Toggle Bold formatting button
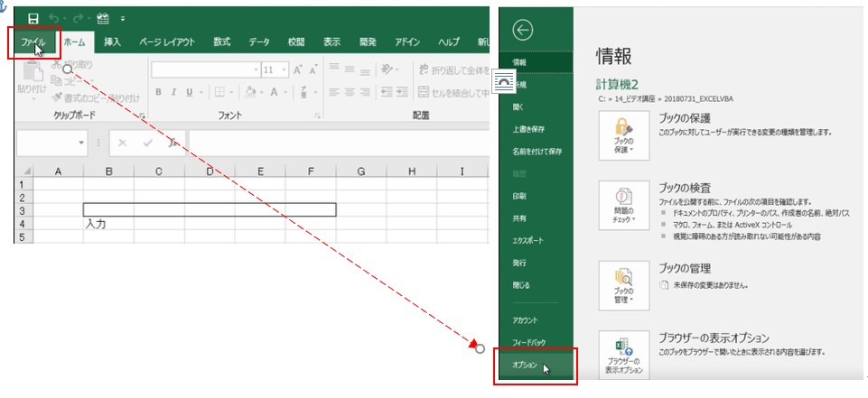Screen dimensions: 868x398 158,92
